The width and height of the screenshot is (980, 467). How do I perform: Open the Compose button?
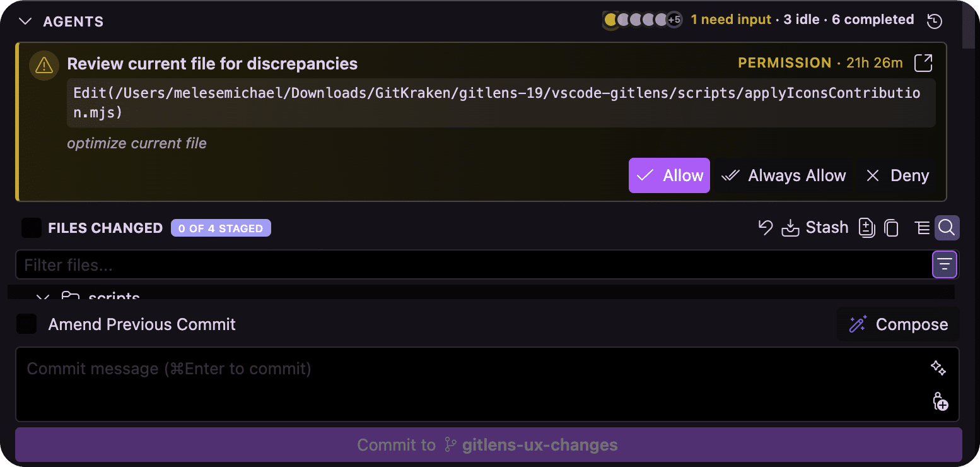pos(898,324)
